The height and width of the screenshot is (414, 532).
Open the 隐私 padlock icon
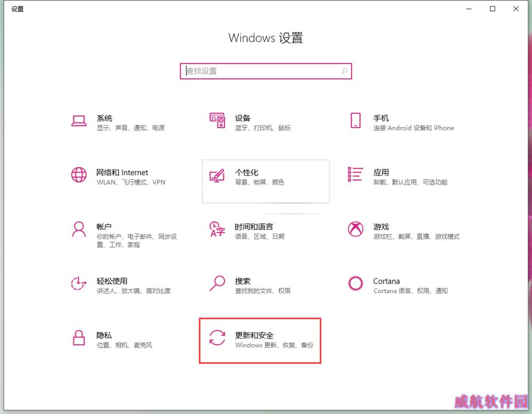point(79,338)
